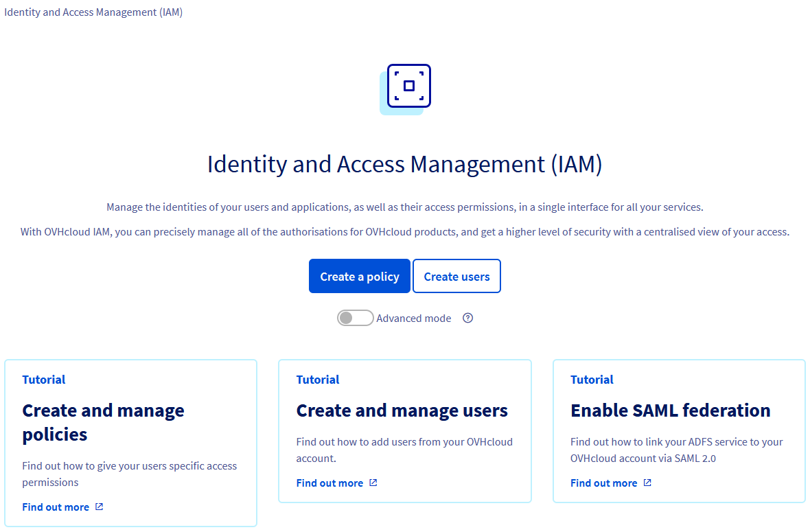Screen dimensions: 810x532
Task: Click the middle tutorial card
Action: click(x=404, y=431)
